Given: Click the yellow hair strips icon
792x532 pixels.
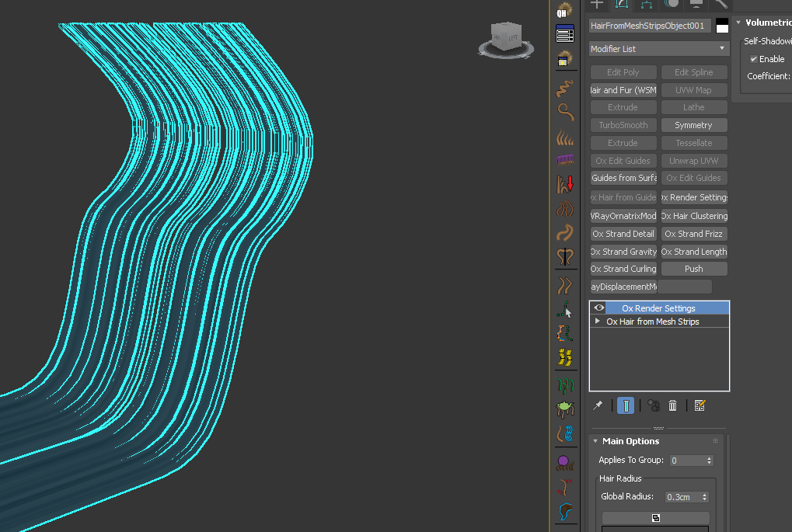Looking at the screenshot, I should coord(565,358).
